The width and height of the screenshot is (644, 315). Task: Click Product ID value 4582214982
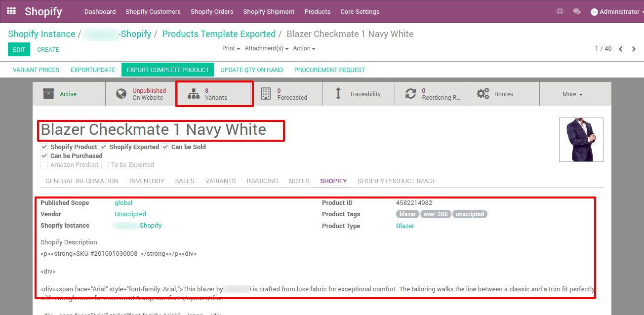pyautogui.click(x=414, y=203)
